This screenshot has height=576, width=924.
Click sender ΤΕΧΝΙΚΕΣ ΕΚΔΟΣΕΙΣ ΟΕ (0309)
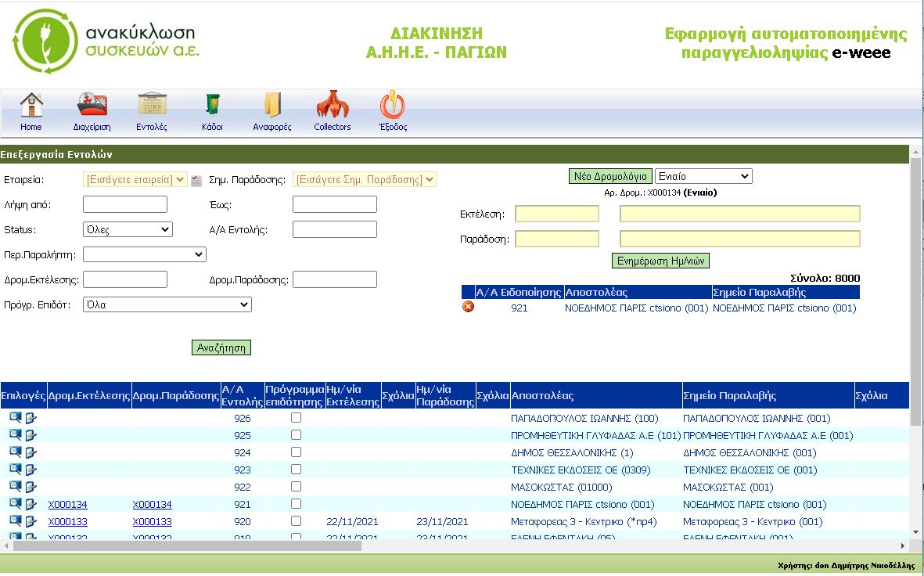tap(581, 470)
